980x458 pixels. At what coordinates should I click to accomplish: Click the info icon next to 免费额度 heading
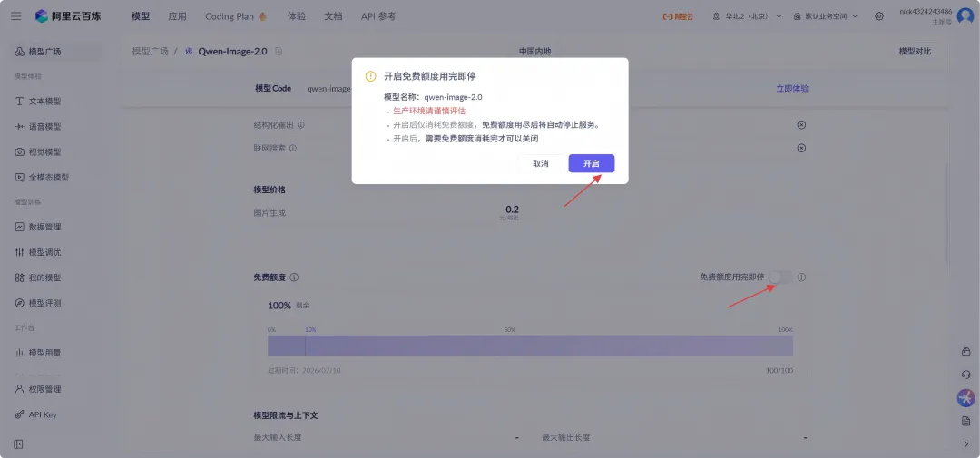coord(294,277)
